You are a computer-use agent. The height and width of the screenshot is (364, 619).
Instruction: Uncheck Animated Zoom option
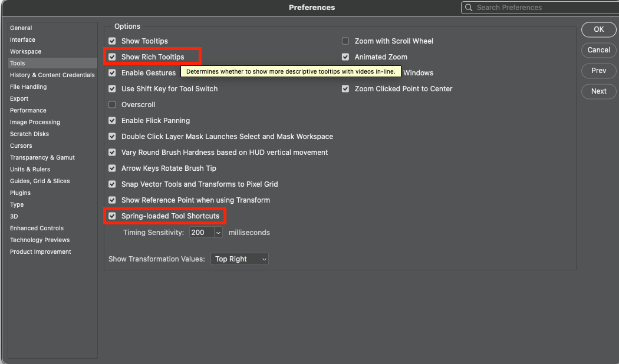click(x=345, y=57)
